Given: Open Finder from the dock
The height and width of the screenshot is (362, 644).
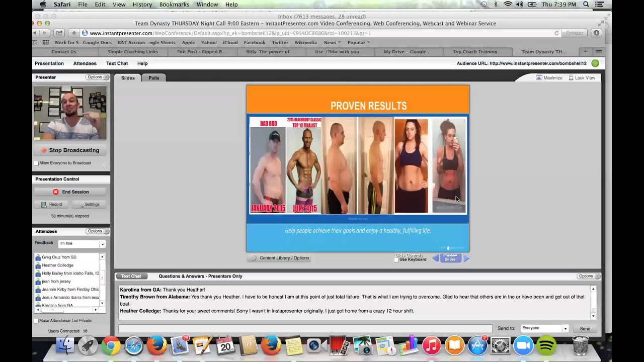Looking at the screenshot, I should (x=65, y=346).
